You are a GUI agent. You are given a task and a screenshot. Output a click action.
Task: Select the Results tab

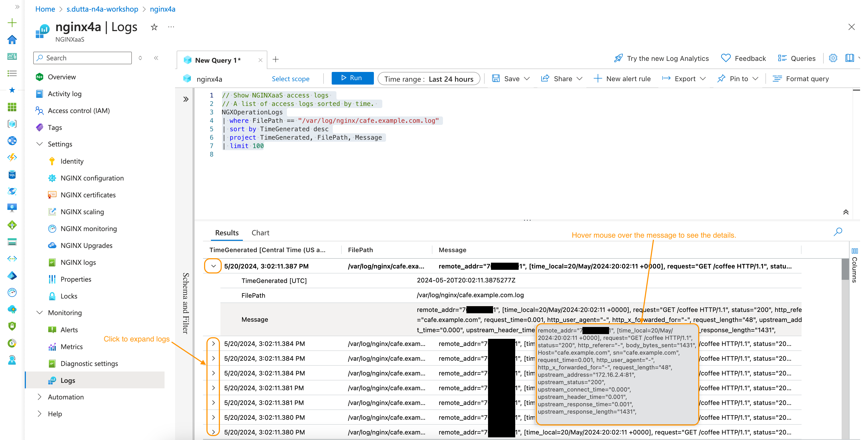[x=227, y=233]
